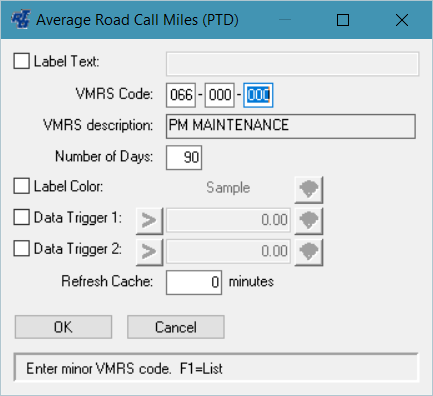Close the Average Road Call Miles dialog
This screenshot has width=433, height=396.
(402, 20)
